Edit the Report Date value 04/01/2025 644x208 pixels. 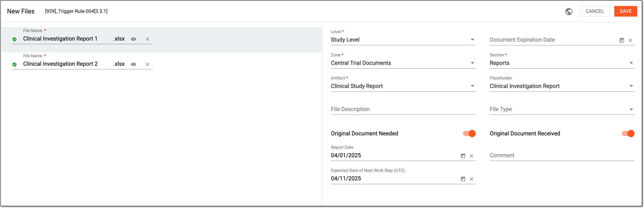pos(346,155)
